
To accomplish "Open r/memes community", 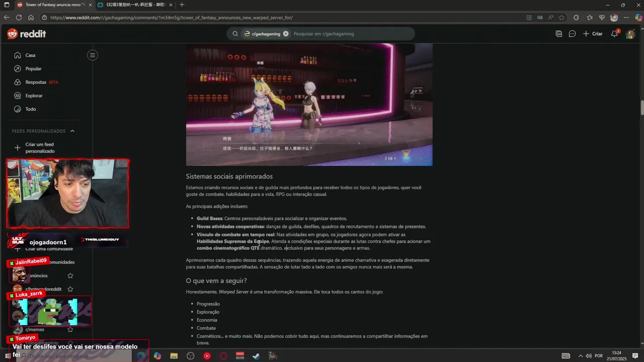I will pos(35,329).
